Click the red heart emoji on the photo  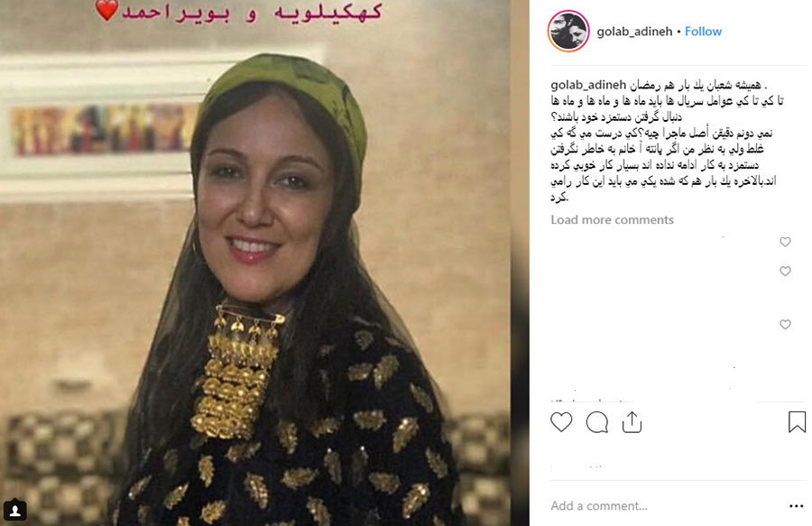click(x=107, y=10)
